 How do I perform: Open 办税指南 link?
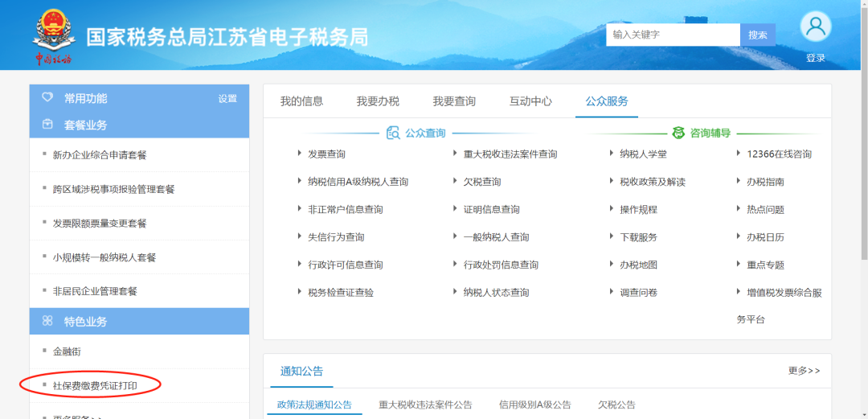click(x=766, y=182)
